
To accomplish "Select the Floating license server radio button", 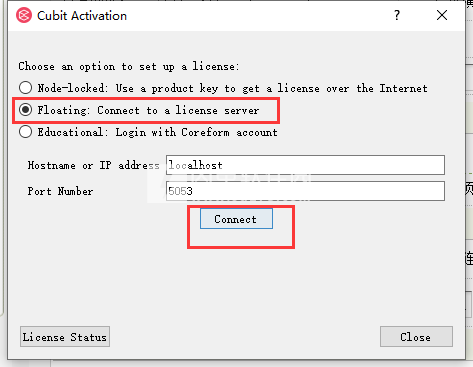I will pos(26,110).
